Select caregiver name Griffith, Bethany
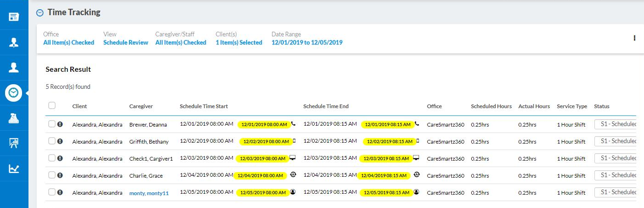The image size is (644, 208). (149, 142)
